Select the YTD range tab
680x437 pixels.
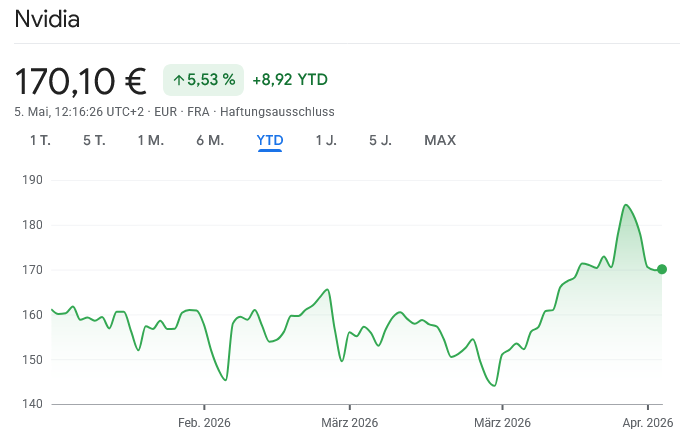pyautogui.click(x=270, y=140)
